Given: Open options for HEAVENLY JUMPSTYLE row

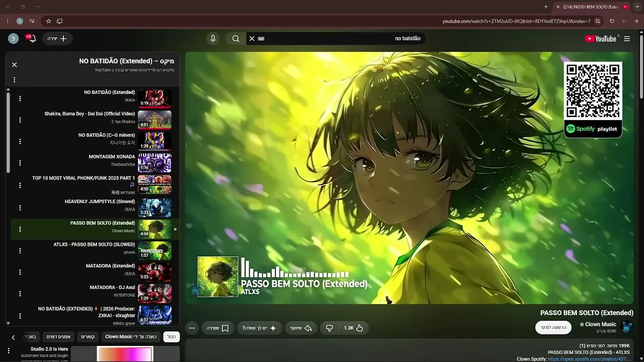Looking at the screenshot, I should pos(20,208).
